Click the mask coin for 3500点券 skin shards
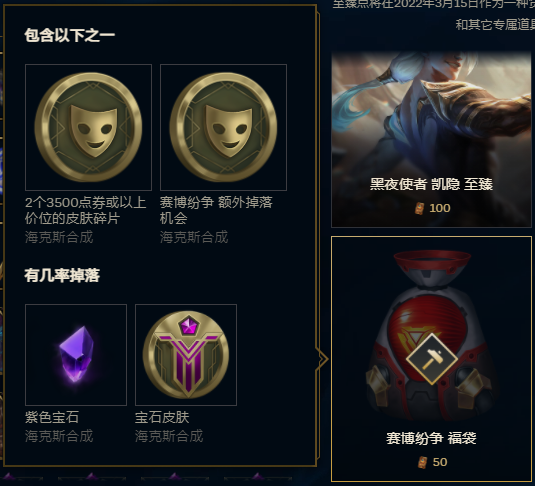The width and height of the screenshot is (535, 486). (x=88, y=127)
